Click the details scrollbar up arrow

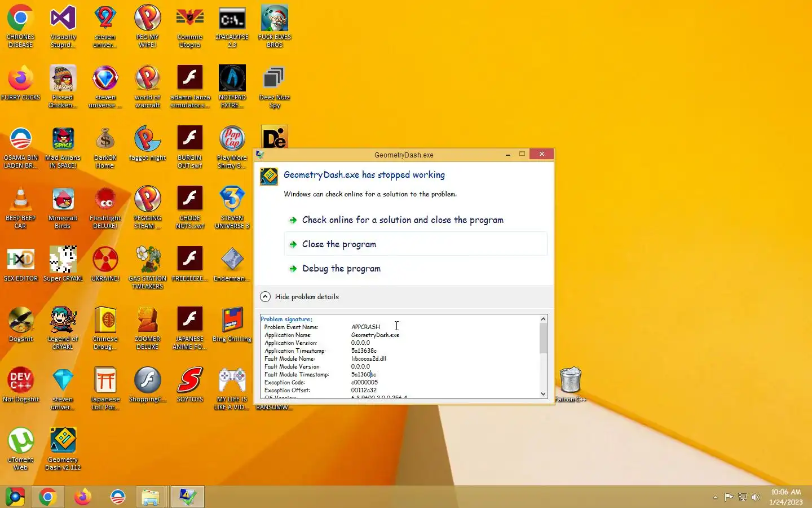pyautogui.click(x=544, y=319)
